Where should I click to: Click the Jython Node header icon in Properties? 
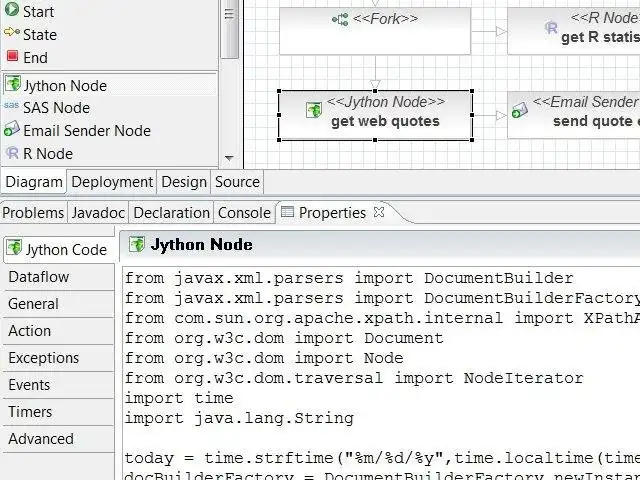136,244
